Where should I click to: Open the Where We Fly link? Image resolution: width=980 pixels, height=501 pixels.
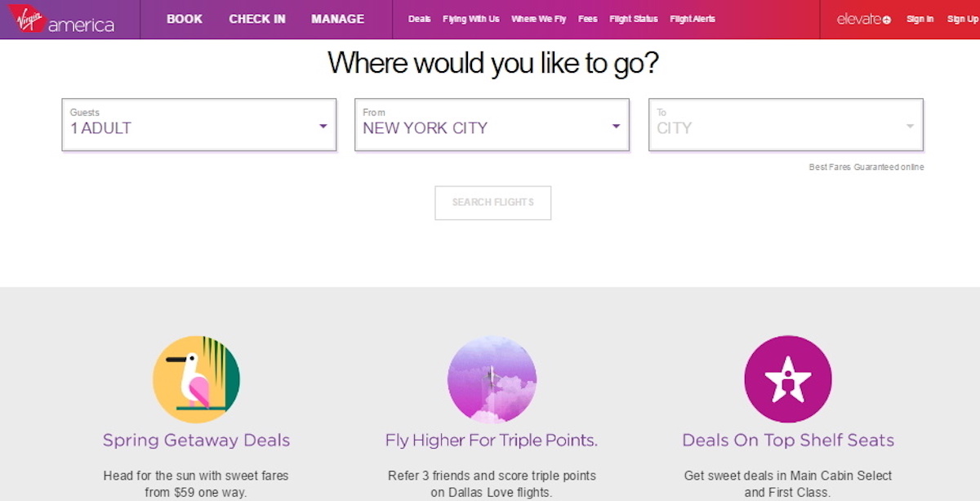point(539,19)
